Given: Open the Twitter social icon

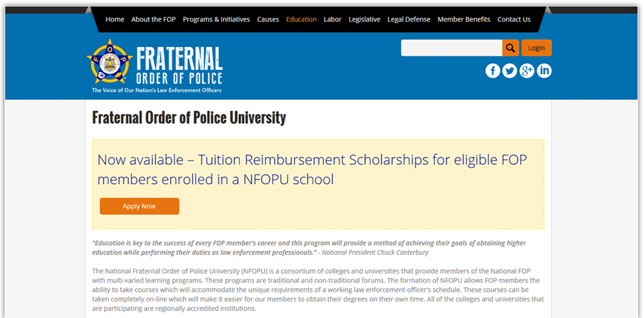Looking at the screenshot, I should (510, 71).
